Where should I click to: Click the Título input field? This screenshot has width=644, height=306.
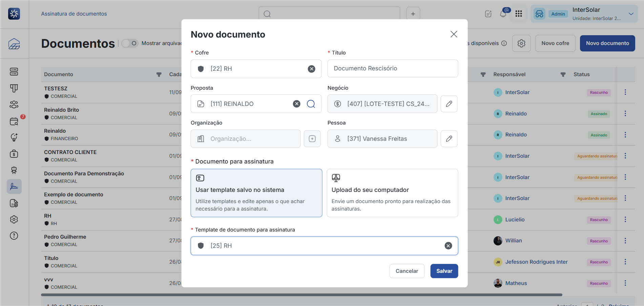393,68
